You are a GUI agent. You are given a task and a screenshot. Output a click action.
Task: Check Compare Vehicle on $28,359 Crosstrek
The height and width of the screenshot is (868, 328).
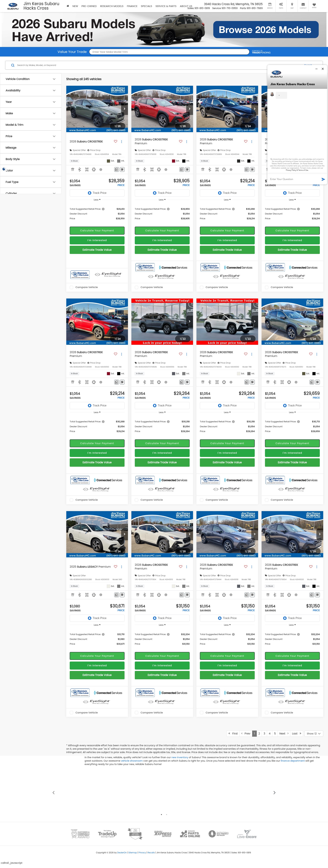[x=71, y=287]
